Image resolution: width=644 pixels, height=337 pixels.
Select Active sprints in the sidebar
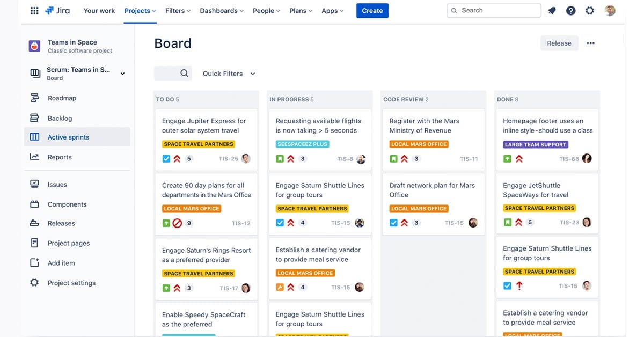(x=68, y=137)
